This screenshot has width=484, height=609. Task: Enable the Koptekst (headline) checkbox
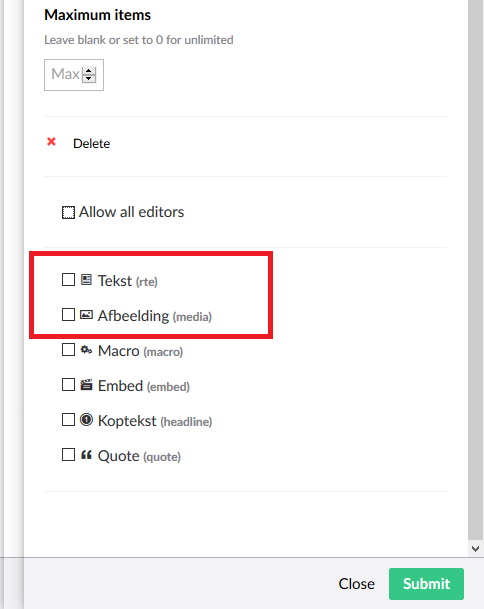coord(68,420)
